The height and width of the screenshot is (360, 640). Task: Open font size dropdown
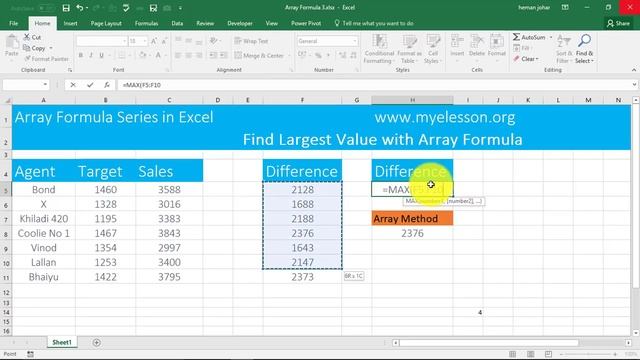144,41
